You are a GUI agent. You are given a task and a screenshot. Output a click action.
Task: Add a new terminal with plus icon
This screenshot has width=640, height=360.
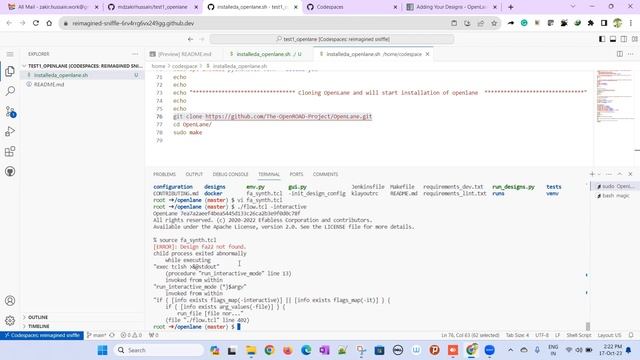(x=592, y=174)
